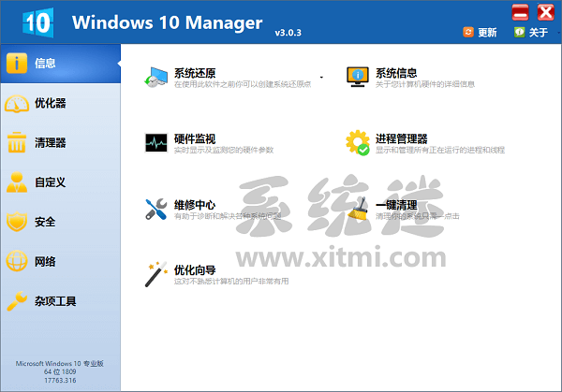This screenshot has height=392, width=562.
Task: Click the Windows 10 Manager title text
Action: (x=168, y=22)
